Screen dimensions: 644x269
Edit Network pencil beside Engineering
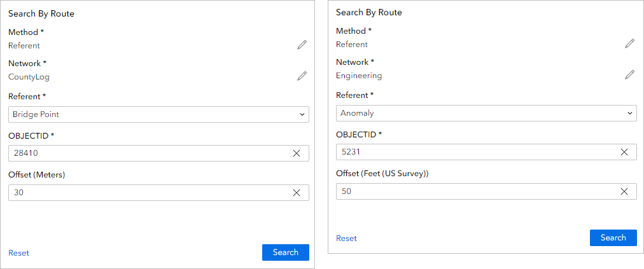click(x=629, y=74)
